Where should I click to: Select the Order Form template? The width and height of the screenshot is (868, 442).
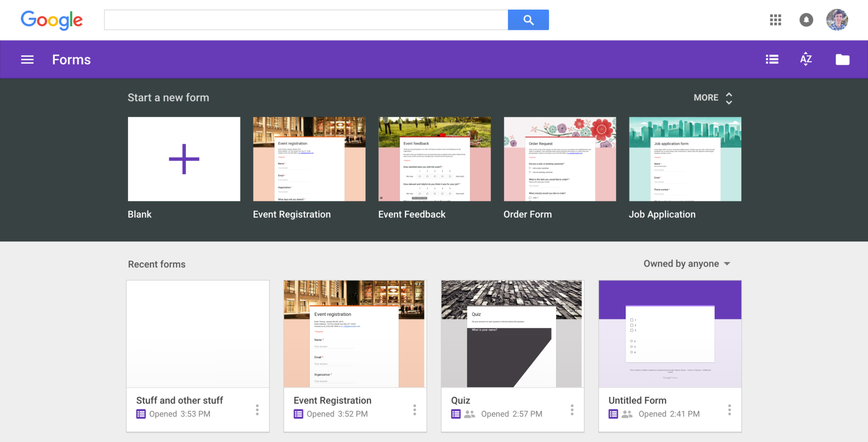tap(559, 159)
